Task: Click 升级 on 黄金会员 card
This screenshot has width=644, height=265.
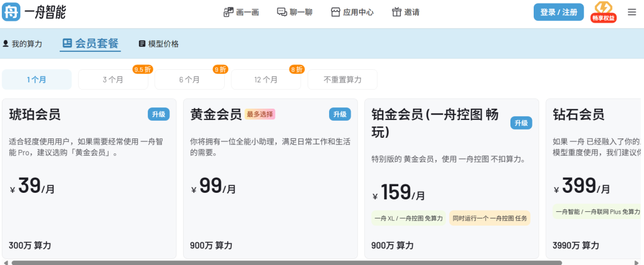Action: (340, 114)
